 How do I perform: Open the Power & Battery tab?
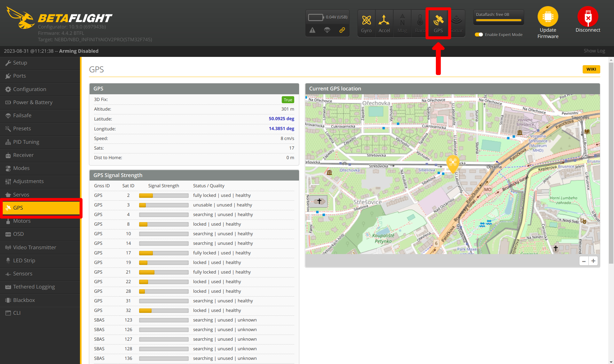coord(40,102)
